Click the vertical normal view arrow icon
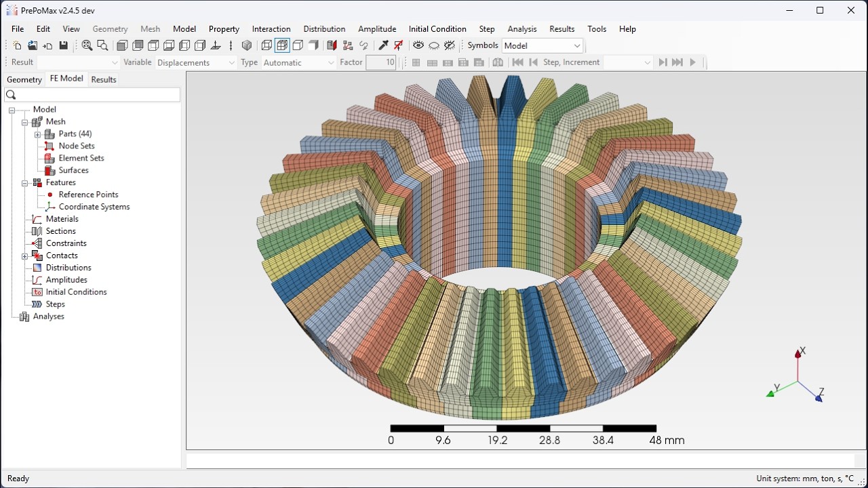 [x=231, y=45]
